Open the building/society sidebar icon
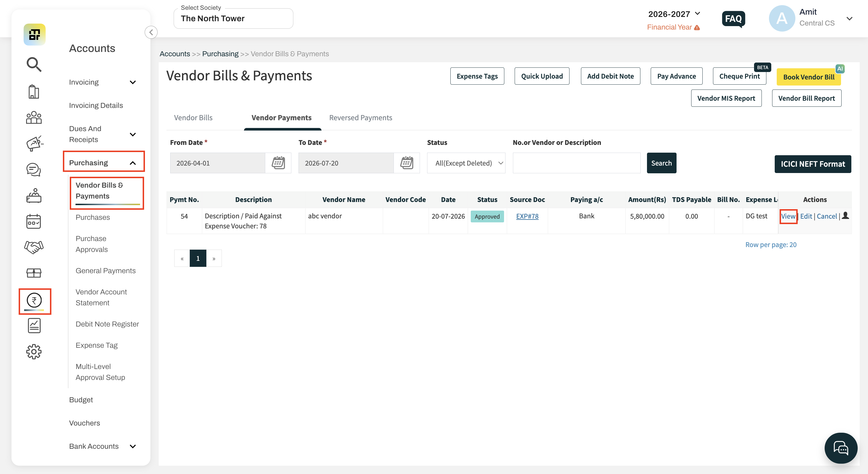Screen dimensions: 868x474 [34, 91]
